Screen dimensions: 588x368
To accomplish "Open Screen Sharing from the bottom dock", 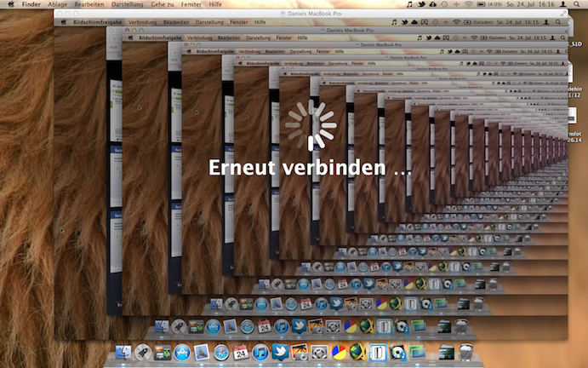I will tap(417, 353).
